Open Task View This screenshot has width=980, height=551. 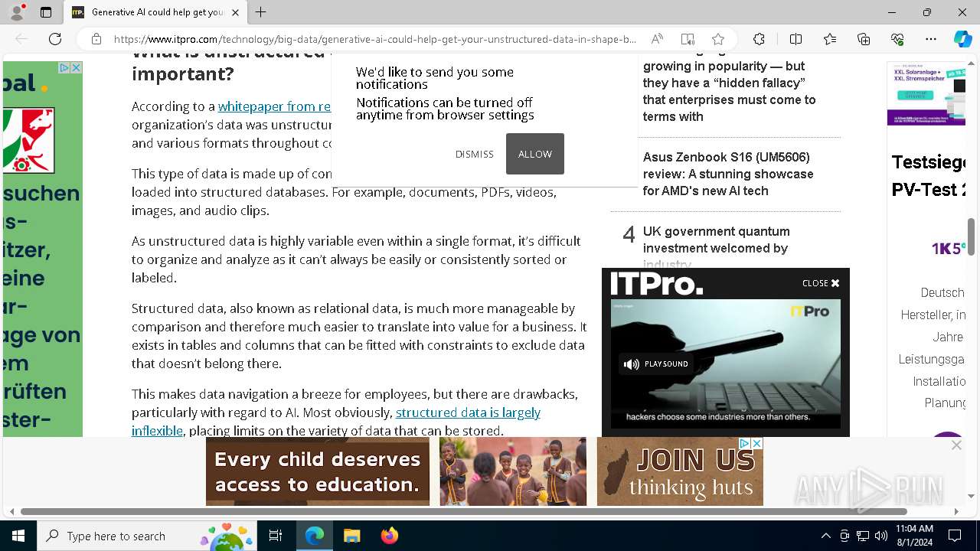(x=276, y=536)
